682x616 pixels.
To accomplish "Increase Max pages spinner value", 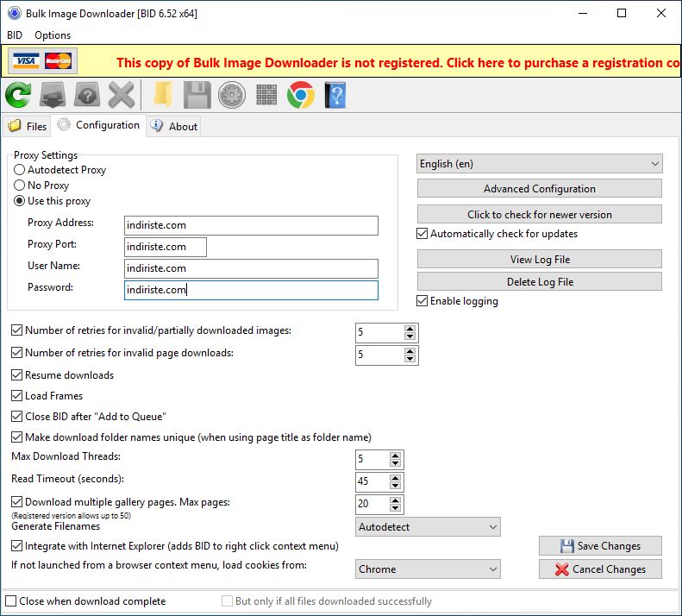I will pos(395,501).
